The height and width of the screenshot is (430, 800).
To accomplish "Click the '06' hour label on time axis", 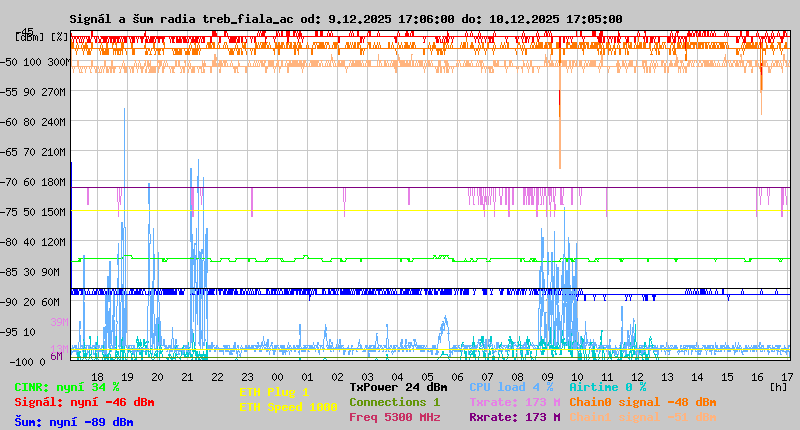I will pos(457,377).
